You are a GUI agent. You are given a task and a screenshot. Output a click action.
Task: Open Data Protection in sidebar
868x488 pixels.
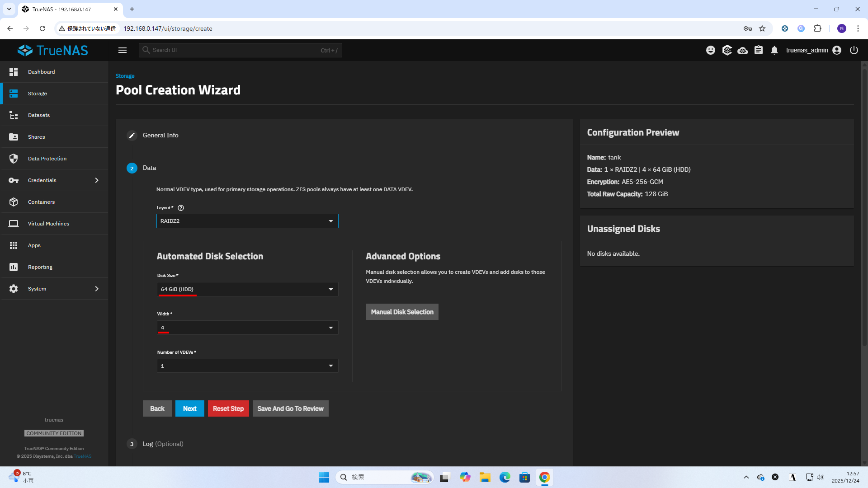47,159
